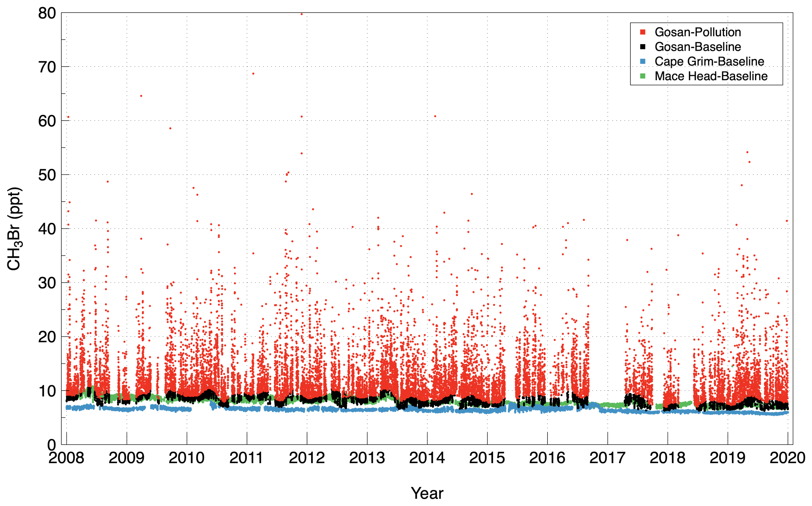Click the black Gosan-Baseline legend marker
The image size is (812, 506).
coord(643,47)
